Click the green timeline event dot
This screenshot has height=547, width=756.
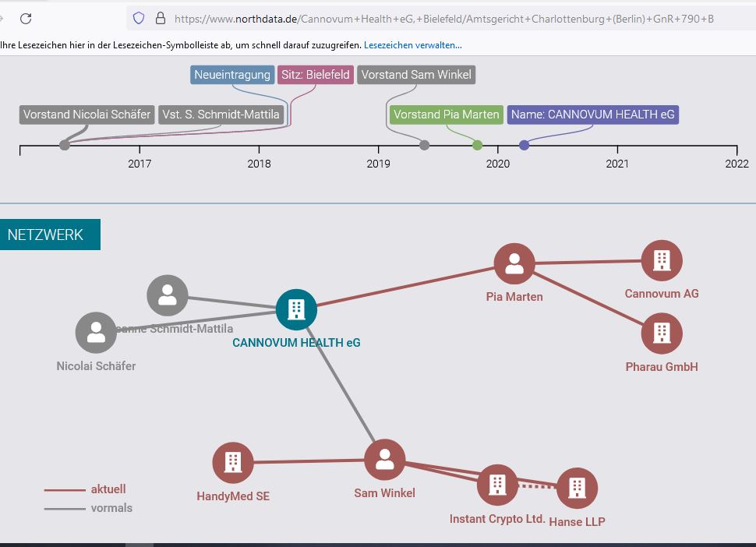tap(477, 145)
